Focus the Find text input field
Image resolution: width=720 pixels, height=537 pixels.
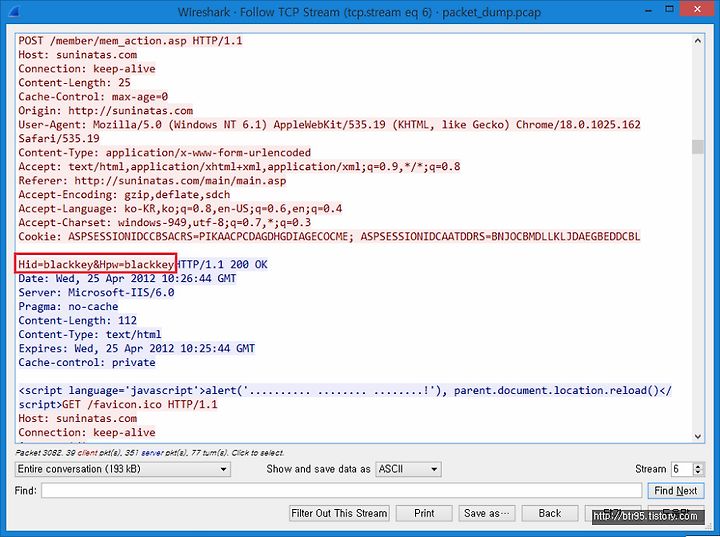342,491
